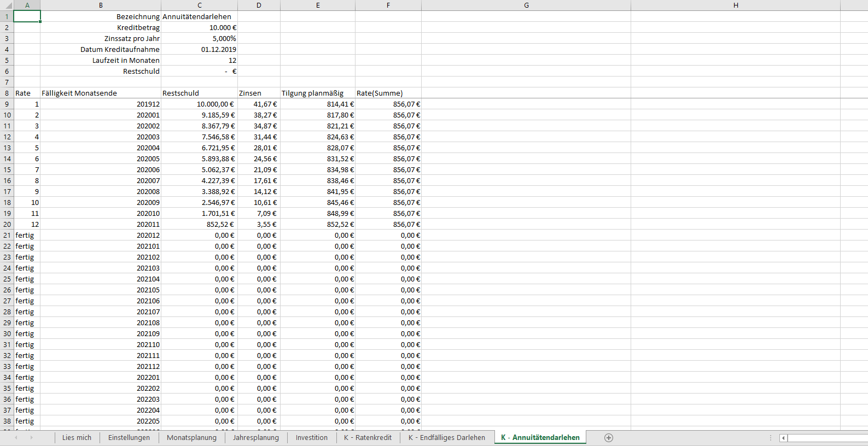
Task: Click the previous sheet navigation arrow
Action: point(16,438)
